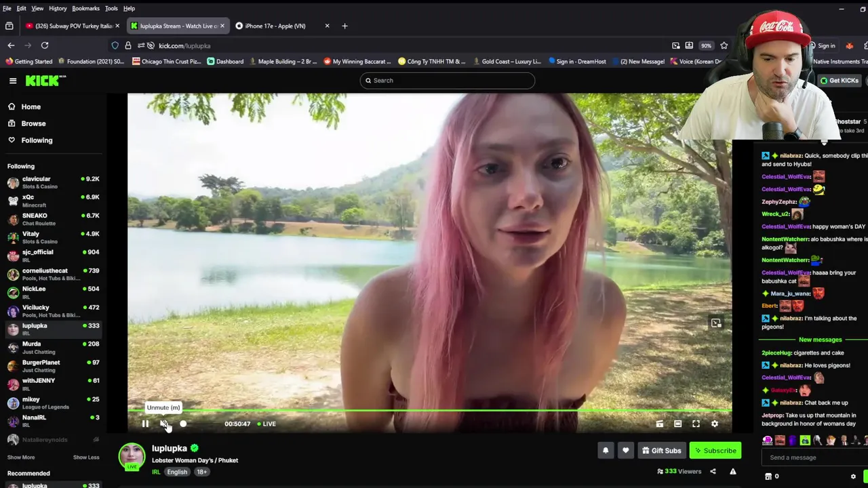
Task: Click the luplupka streamer avatar
Action: (x=132, y=457)
